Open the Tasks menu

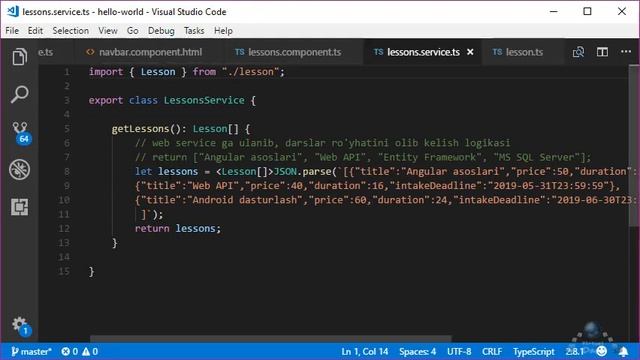194,31
